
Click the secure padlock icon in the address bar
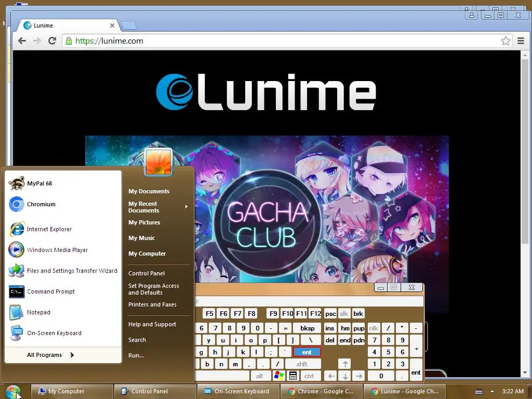69,41
